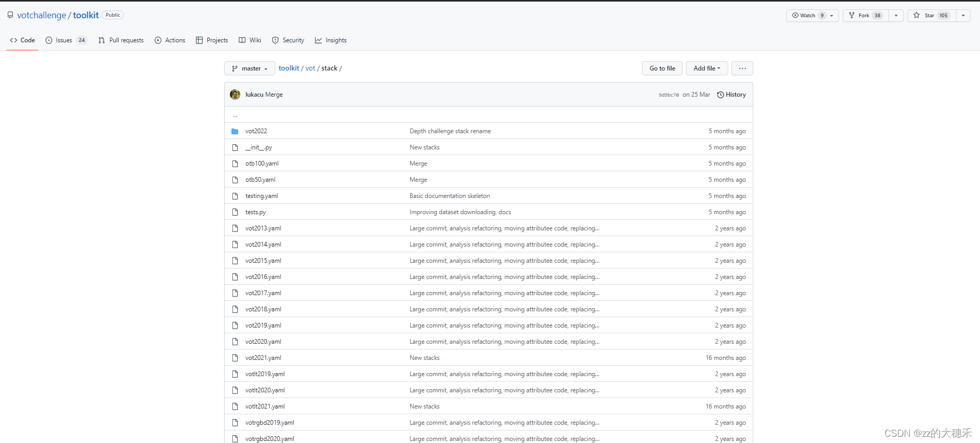Open testing.yaml file
The width and height of the screenshot is (980, 443).
262,196
